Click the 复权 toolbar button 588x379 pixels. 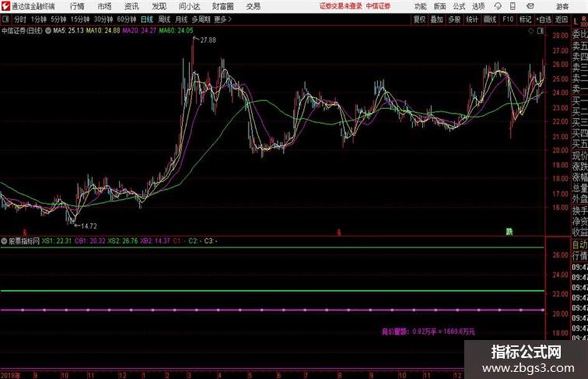click(419, 19)
